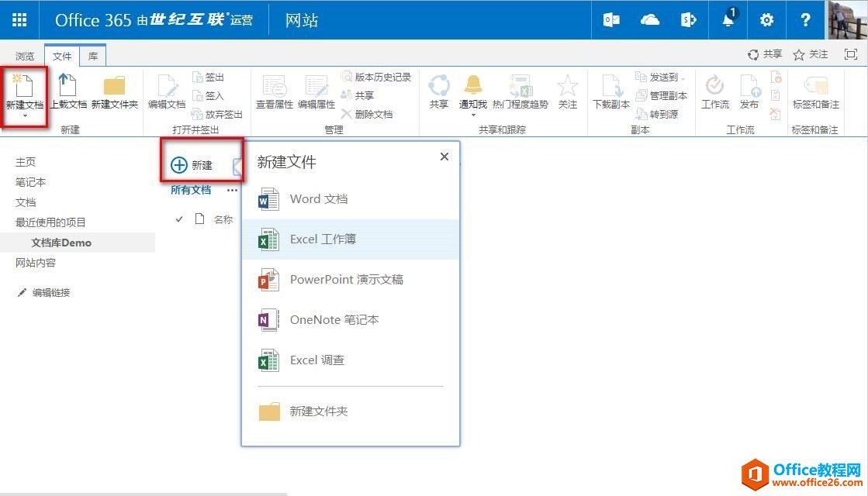The image size is (868, 496).
Task: Click 签出 in the ribbon
Action: pyautogui.click(x=208, y=77)
